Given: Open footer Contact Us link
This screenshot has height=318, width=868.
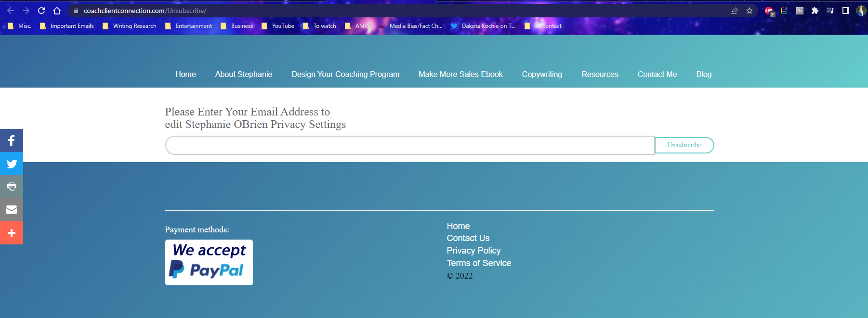Looking at the screenshot, I should click(x=468, y=238).
